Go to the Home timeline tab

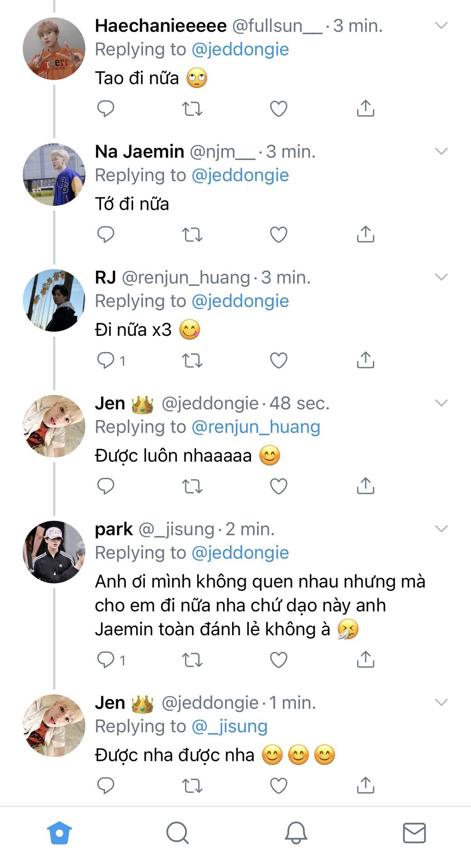[x=60, y=833]
